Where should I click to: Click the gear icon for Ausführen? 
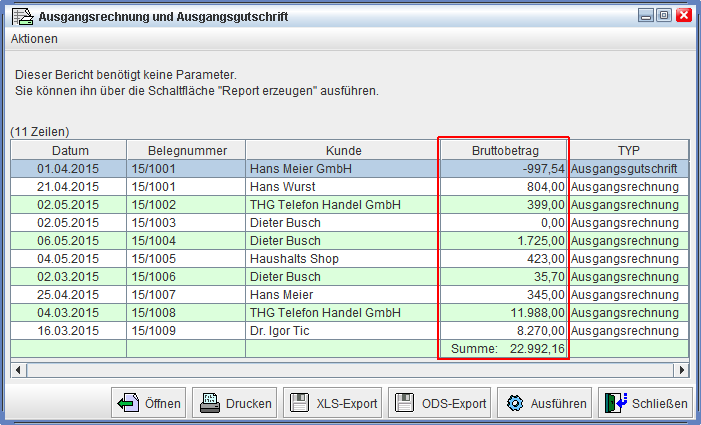pyautogui.click(x=514, y=404)
